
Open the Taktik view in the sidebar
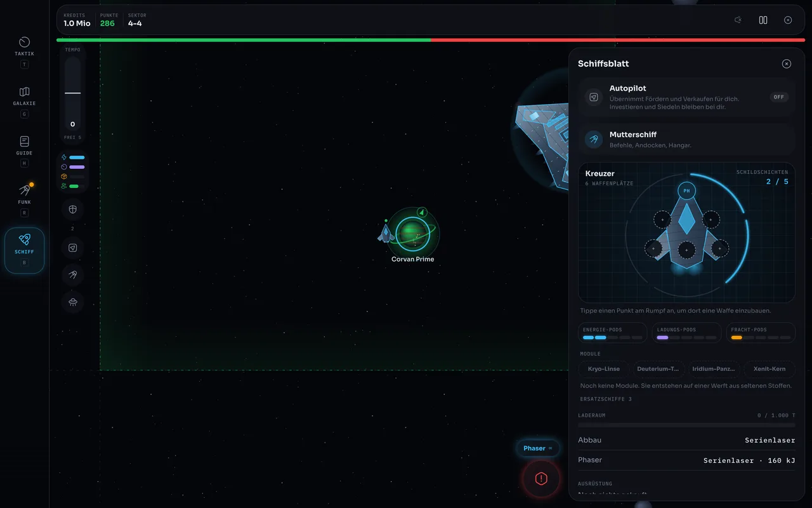click(x=24, y=52)
